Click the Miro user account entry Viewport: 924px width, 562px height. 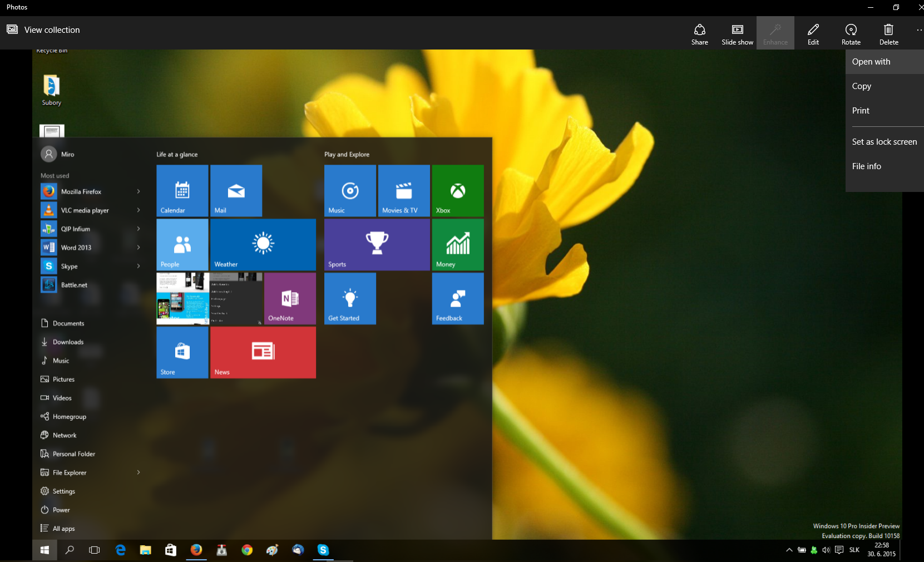pos(58,154)
